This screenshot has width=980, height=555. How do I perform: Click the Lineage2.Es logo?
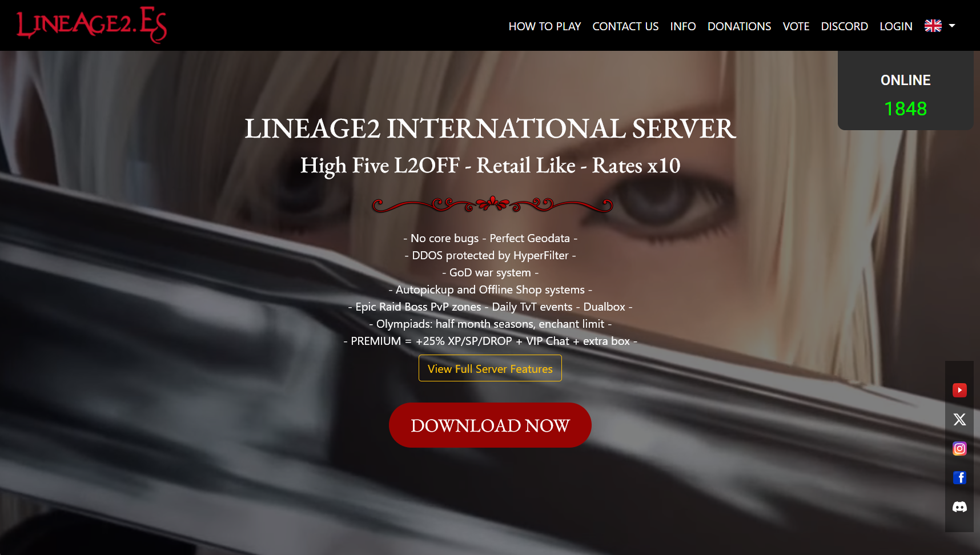click(x=91, y=25)
